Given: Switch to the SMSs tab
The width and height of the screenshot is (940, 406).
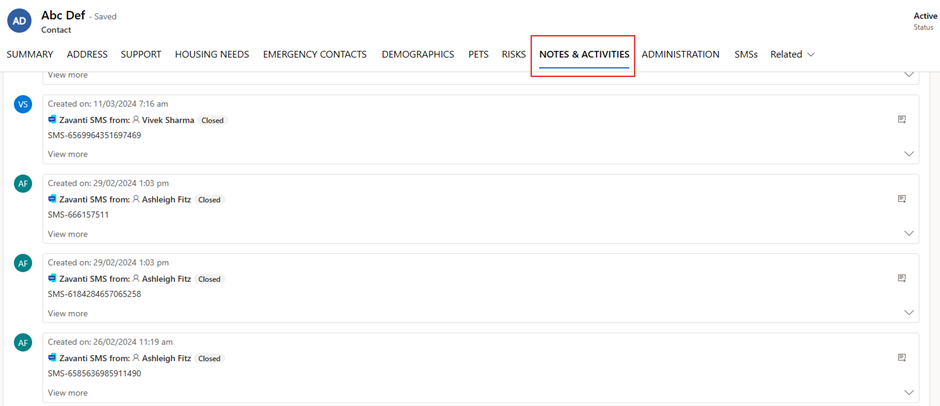Looking at the screenshot, I should click(x=746, y=54).
